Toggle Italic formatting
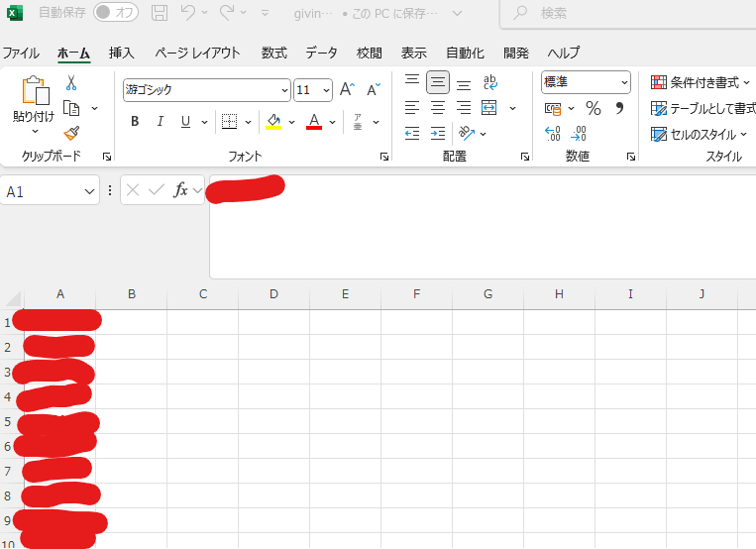Viewport: 756px width, 549px height. coord(160,122)
